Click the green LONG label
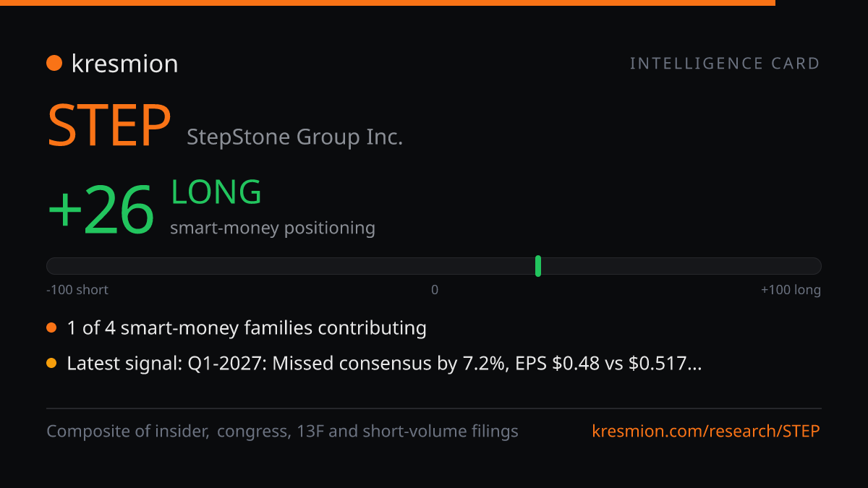Viewport: 868px width, 488px height. [216, 192]
